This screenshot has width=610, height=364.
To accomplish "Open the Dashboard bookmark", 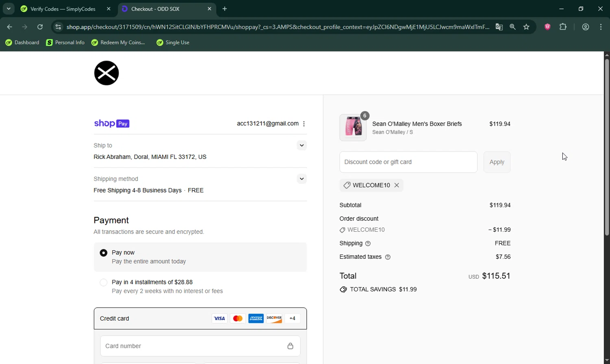I will [x=22, y=43].
